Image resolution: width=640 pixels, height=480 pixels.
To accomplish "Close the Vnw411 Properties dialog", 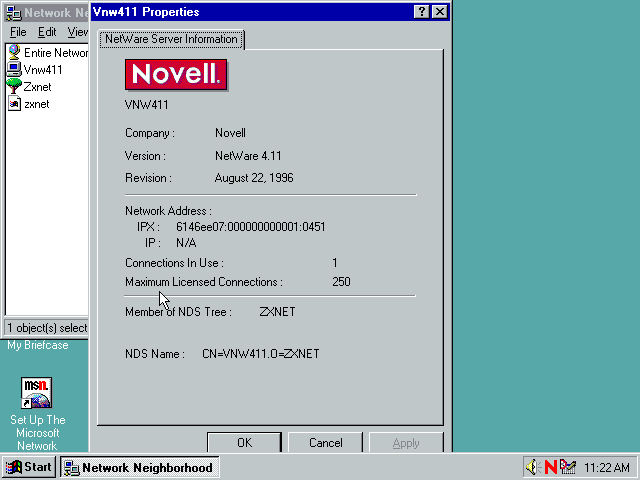I will tap(440, 12).
